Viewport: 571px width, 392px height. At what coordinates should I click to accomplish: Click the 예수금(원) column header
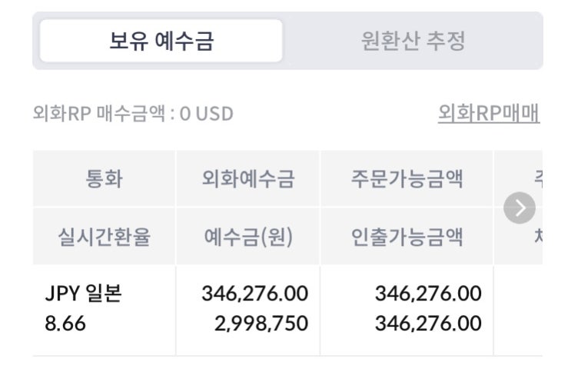click(x=247, y=237)
